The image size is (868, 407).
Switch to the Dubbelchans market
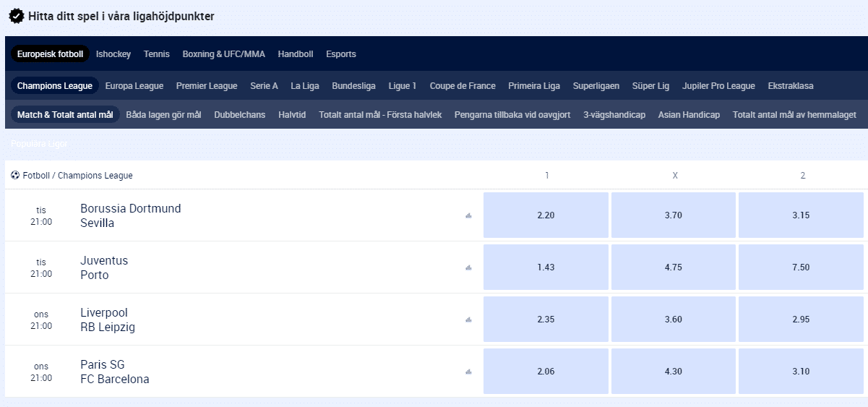tap(240, 115)
